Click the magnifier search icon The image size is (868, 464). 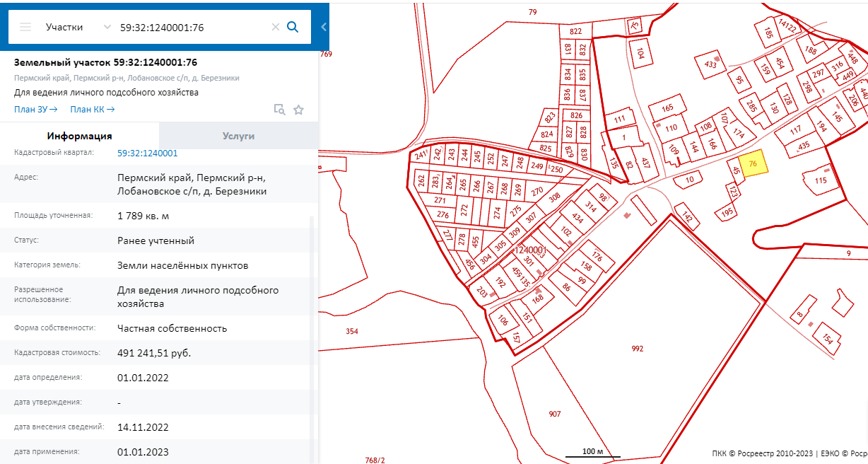click(x=293, y=27)
